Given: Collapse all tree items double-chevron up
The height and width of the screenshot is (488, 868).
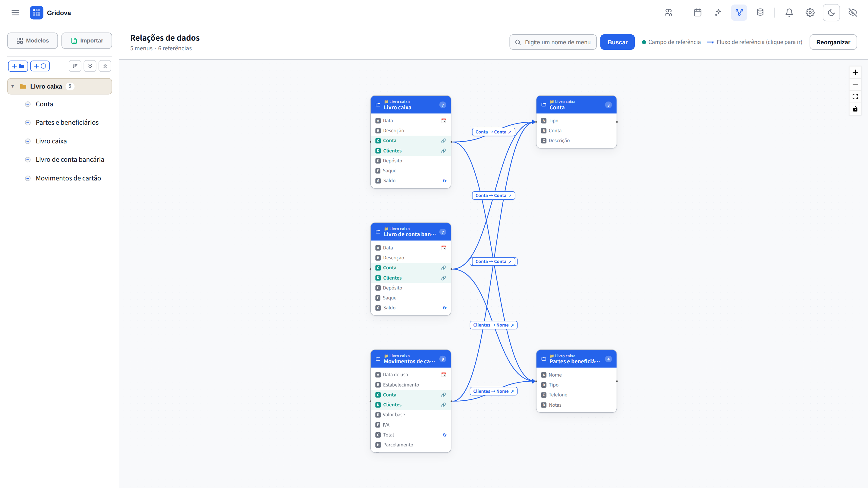Looking at the screenshot, I should (105, 66).
